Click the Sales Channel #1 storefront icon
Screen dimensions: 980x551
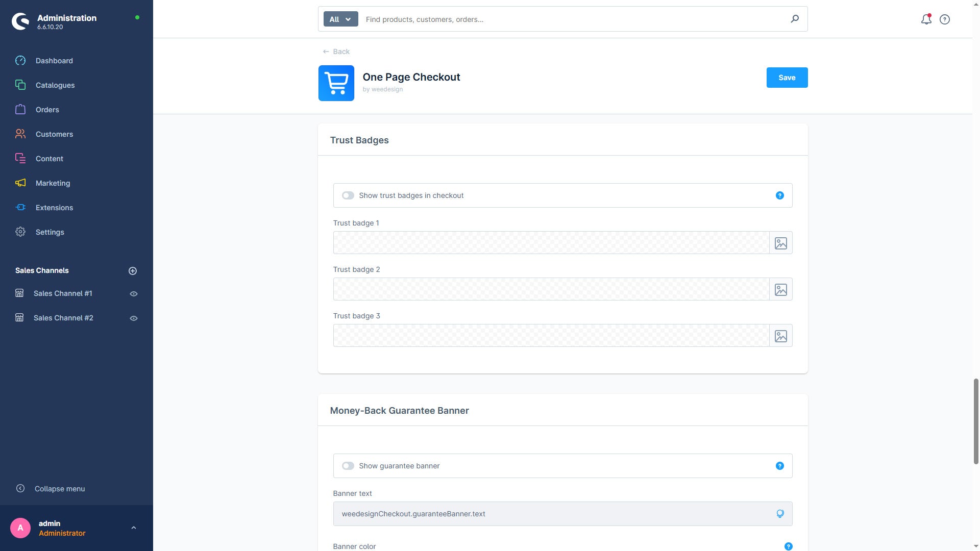(x=19, y=293)
